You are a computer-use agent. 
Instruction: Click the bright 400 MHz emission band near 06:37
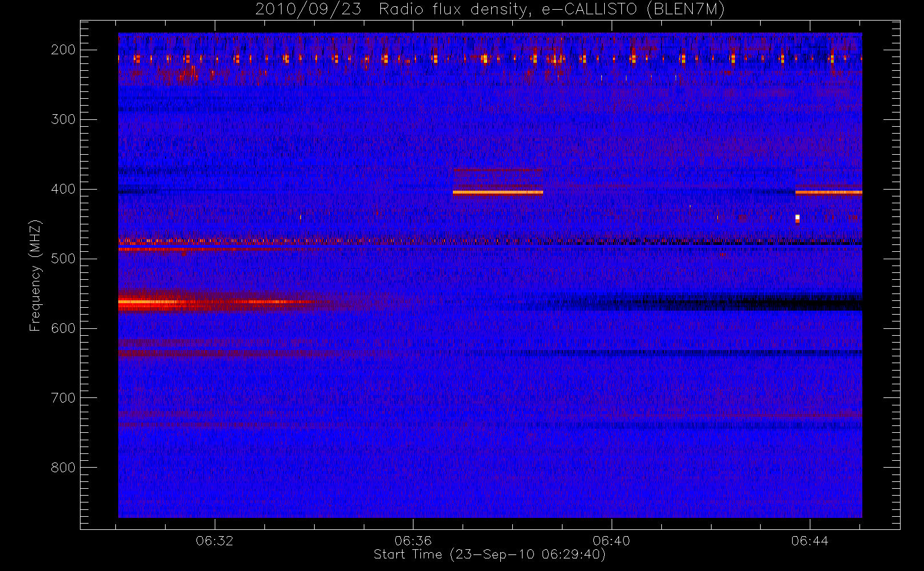click(498, 192)
